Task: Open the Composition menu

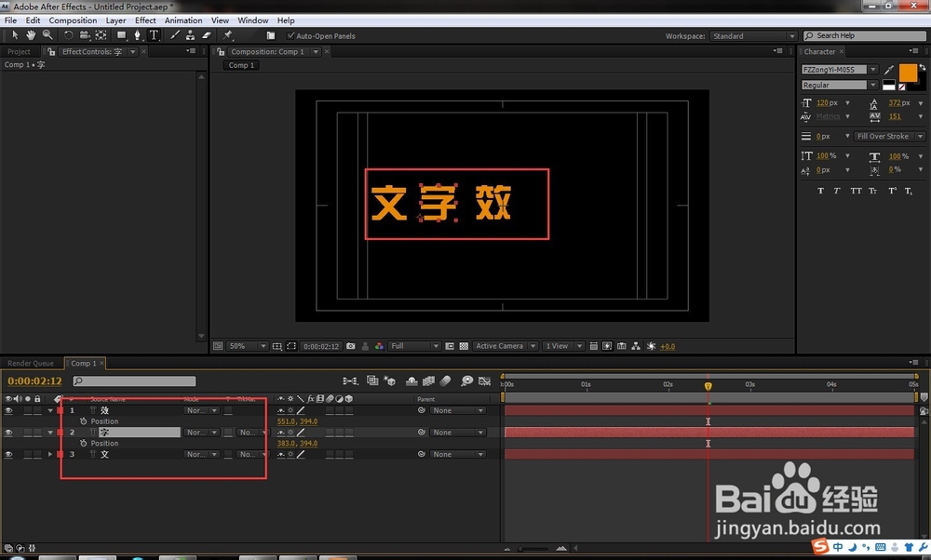Action: (72, 20)
